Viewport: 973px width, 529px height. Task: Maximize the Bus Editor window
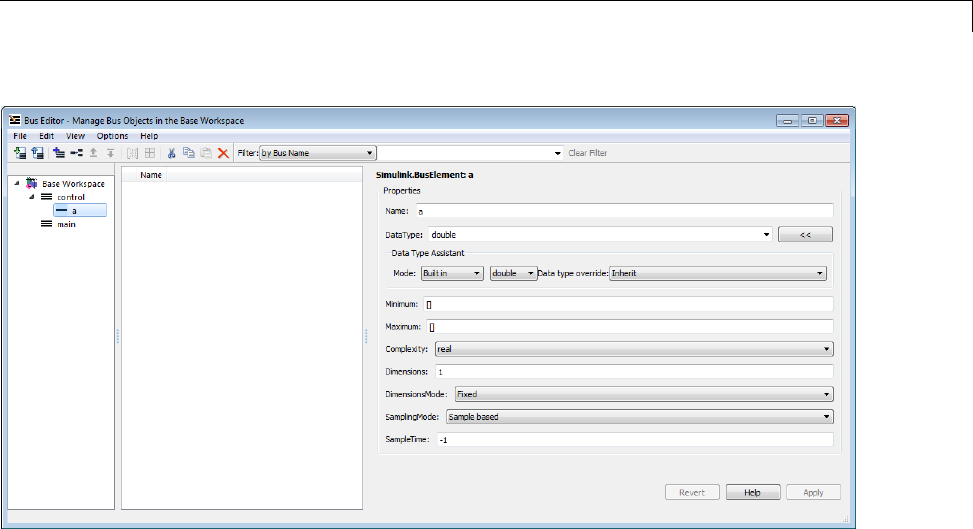pos(812,120)
